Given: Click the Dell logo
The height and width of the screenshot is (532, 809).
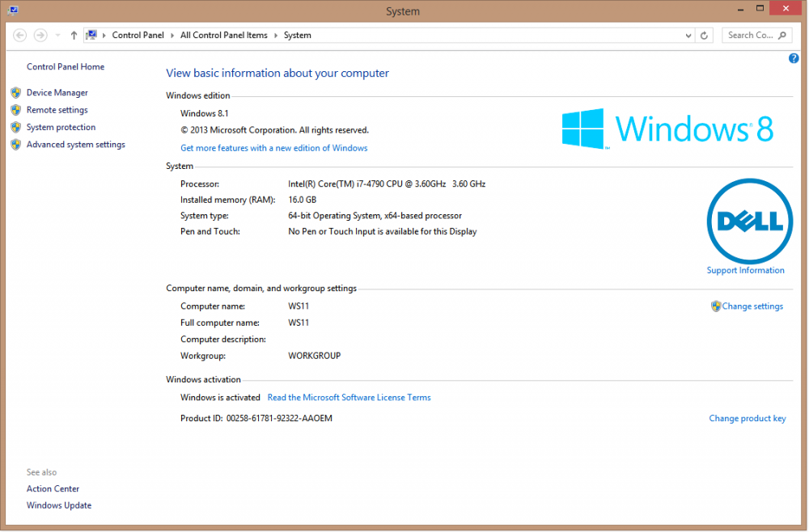Looking at the screenshot, I should [x=749, y=222].
